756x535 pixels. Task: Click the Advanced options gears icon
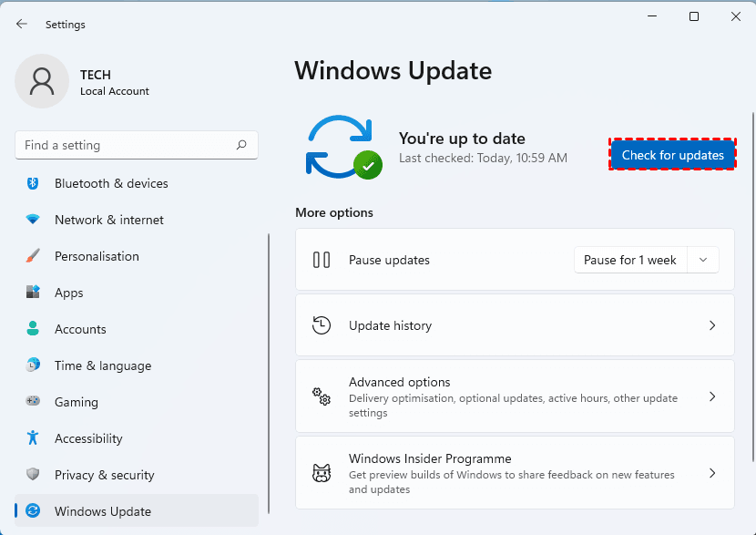(322, 396)
